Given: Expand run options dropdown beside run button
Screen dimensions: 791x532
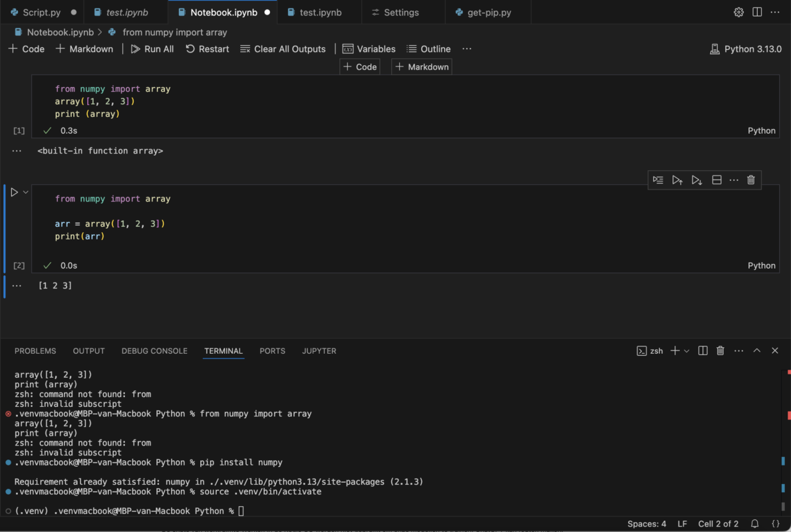Looking at the screenshot, I should point(26,192).
